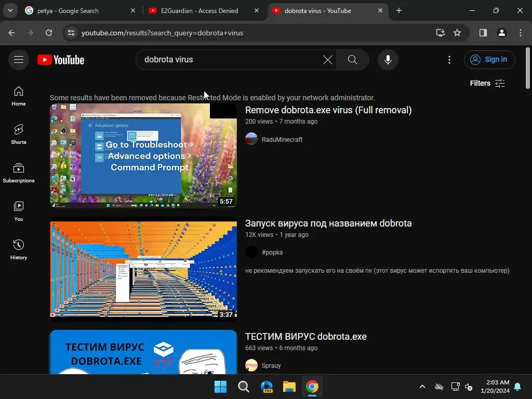The width and height of the screenshot is (532, 399).
Task: Bookmark this page with the star
Action: point(457,33)
